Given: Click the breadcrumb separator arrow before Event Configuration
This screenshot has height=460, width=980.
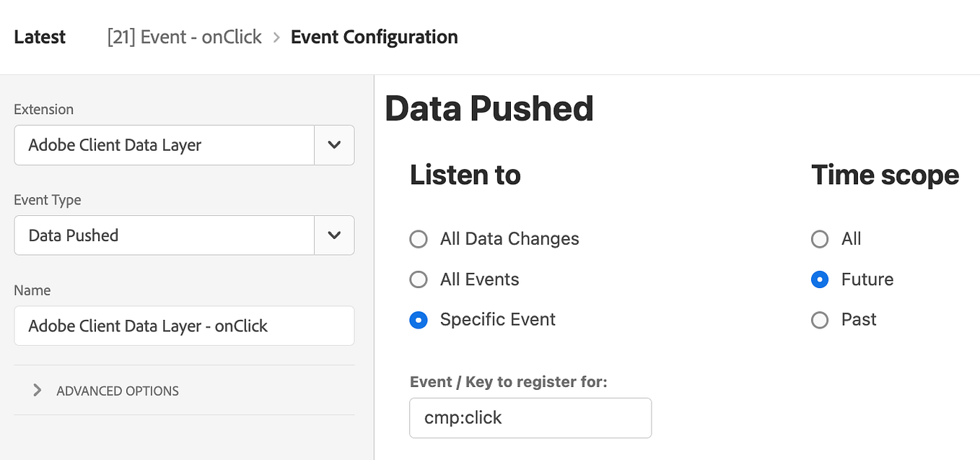Looking at the screenshot, I should click(276, 38).
